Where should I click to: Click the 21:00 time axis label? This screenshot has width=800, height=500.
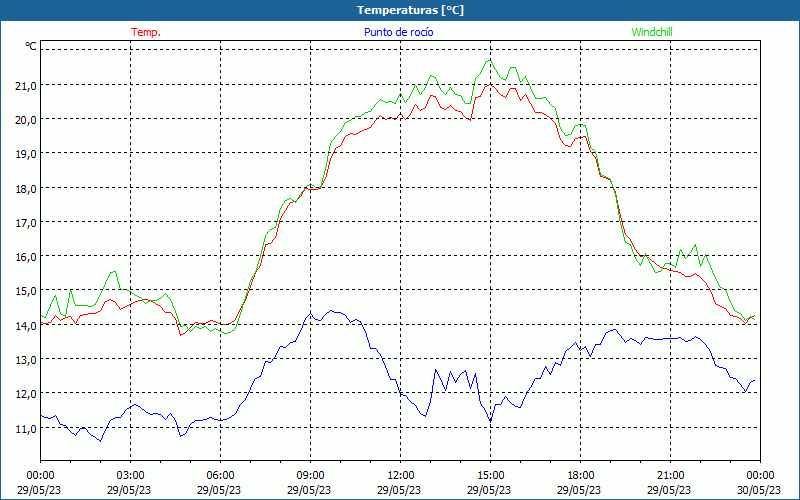[x=670, y=476]
